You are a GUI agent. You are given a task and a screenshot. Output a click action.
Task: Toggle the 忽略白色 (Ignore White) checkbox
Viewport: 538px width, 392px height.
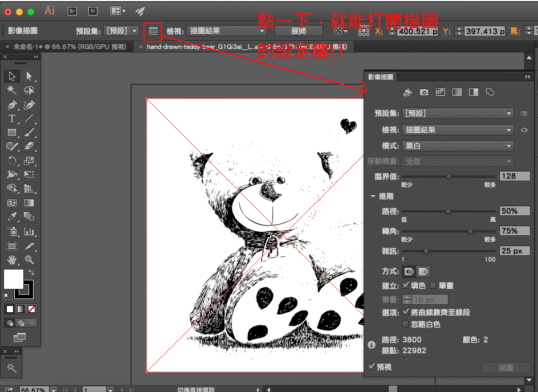[x=406, y=324]
